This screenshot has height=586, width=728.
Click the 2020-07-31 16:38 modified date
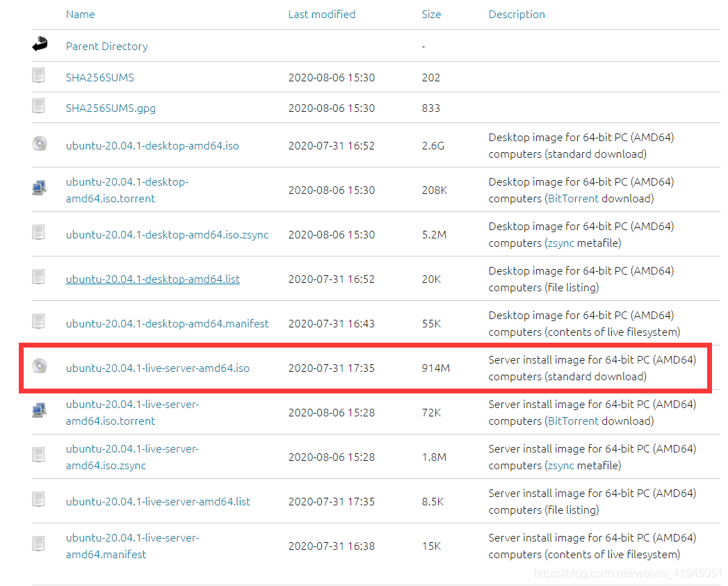(332, 546)
